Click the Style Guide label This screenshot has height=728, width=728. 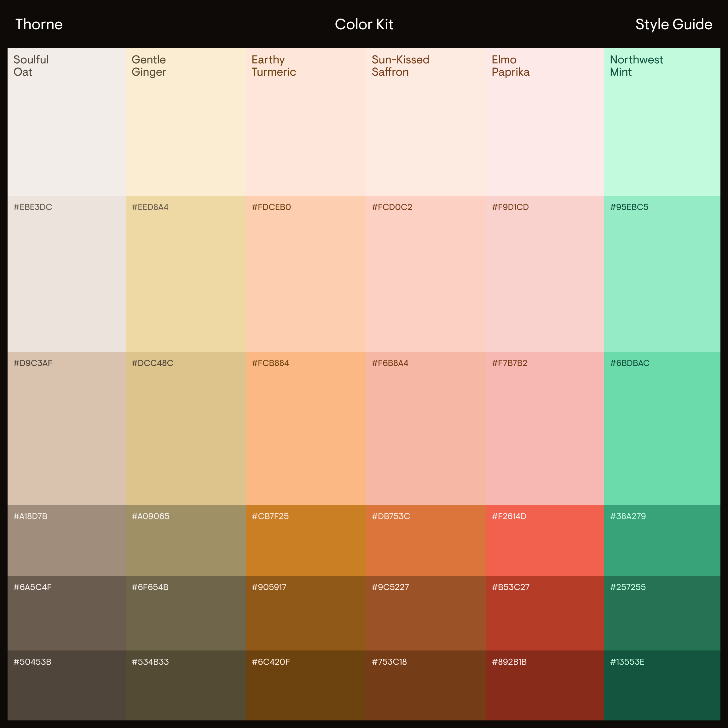tap(673, 25)
